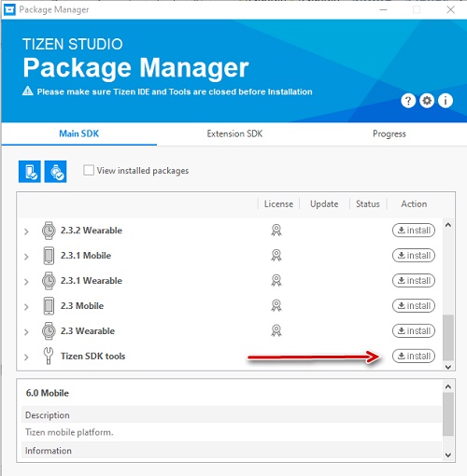Viewport: 467px width, 476px height.
Task: Enable View installed packages checkbox
Action: [x=89, y=170]
